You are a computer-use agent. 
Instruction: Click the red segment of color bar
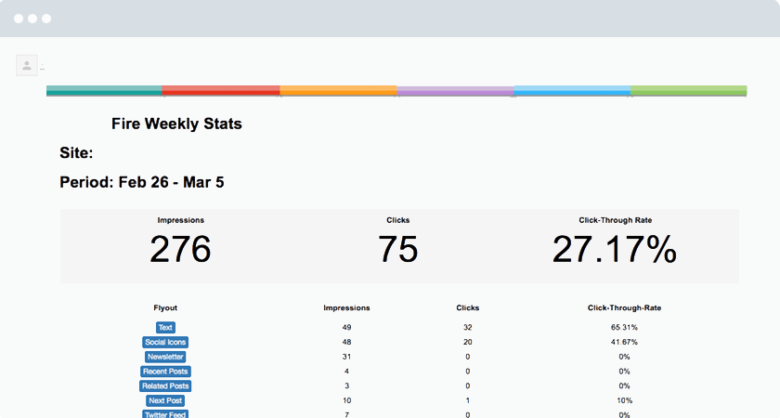click(221, 91)
